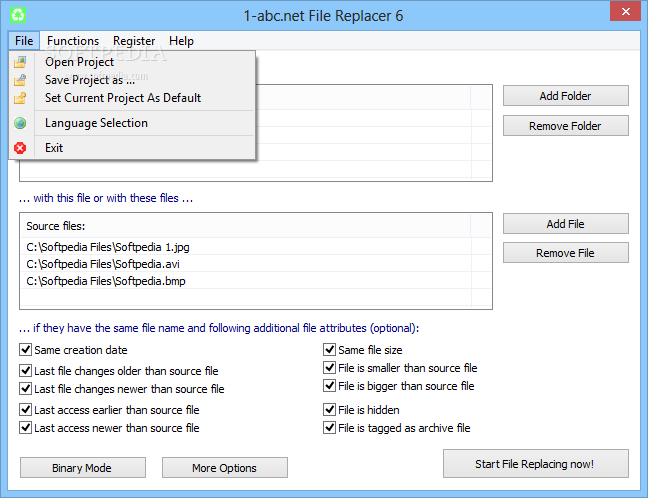Click the Source files: column header

(245, 226)
